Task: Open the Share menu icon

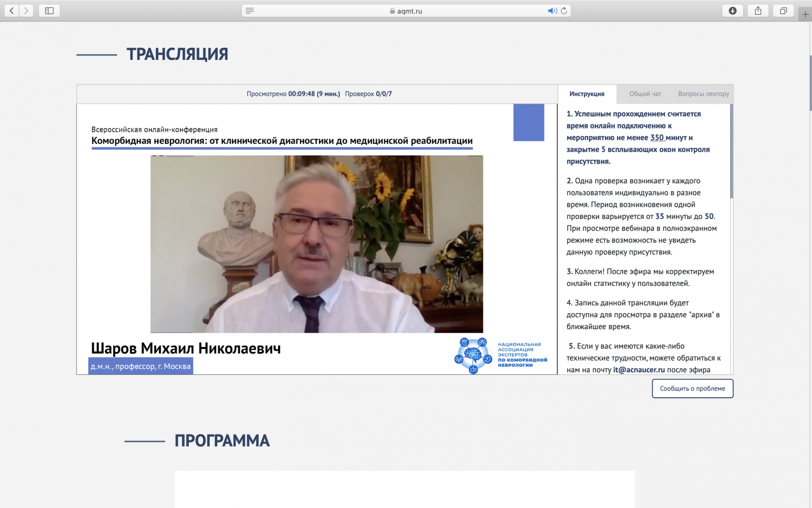Action: pyautogui.click(x=758, y=11)
